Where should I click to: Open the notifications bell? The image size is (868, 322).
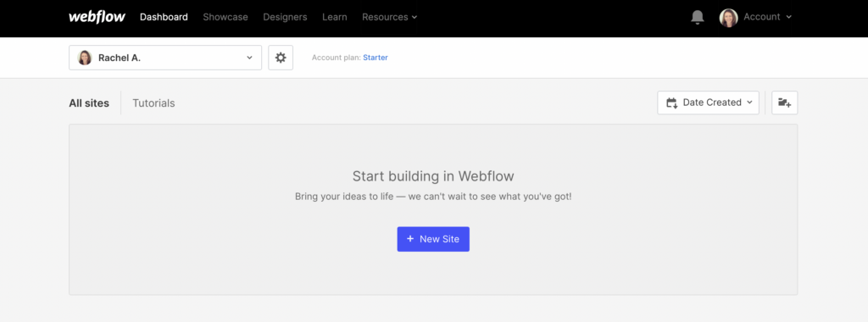pyautogui.click(x=698, y=17)
